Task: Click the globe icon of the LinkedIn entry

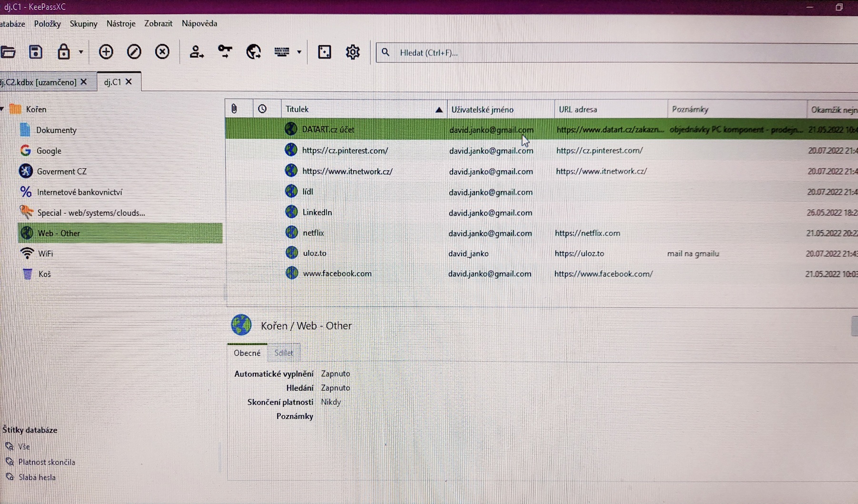Action: click(x=291, y=212)
